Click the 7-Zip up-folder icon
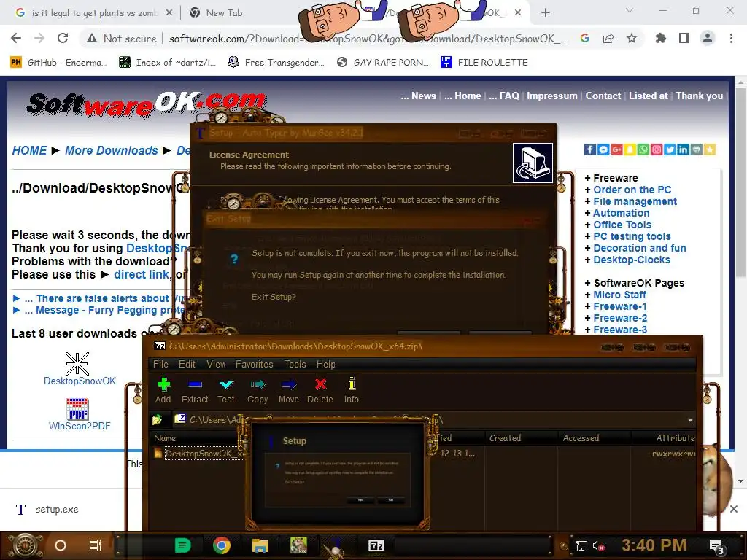 click(158, 419)
